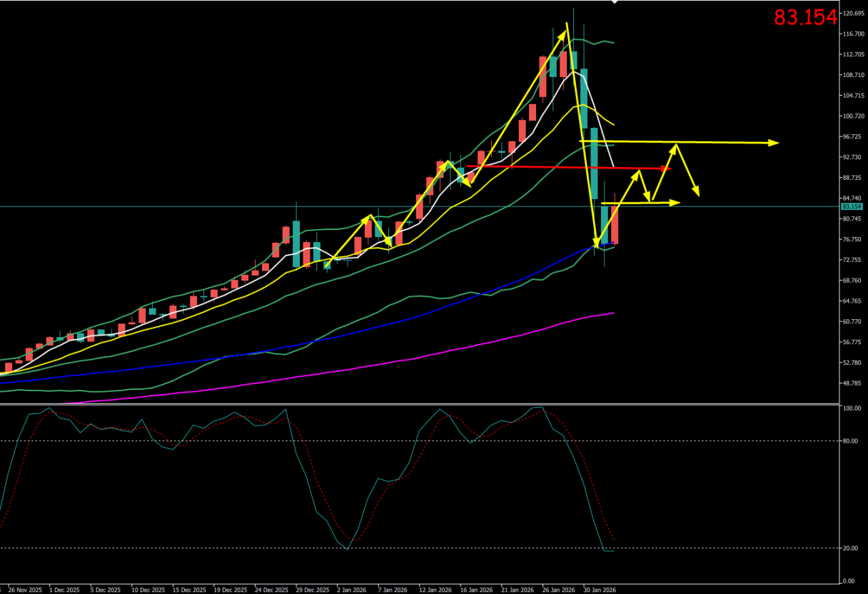Click the divider between chart and oscillator panel
Screen dimensions: 868x594
click(x=428, y=404)
